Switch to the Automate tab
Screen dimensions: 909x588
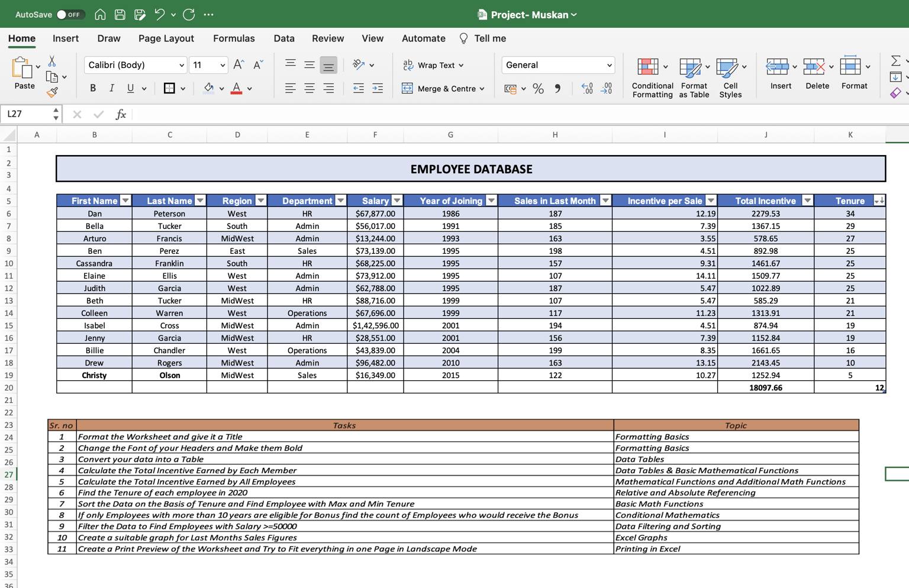click(x=424, y=38)
